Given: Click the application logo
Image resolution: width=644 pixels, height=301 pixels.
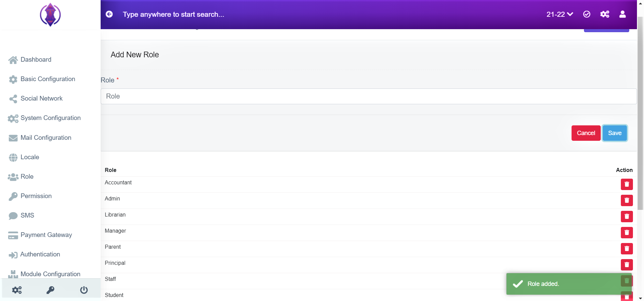Looking at the screenshot, I should [50, 15].
